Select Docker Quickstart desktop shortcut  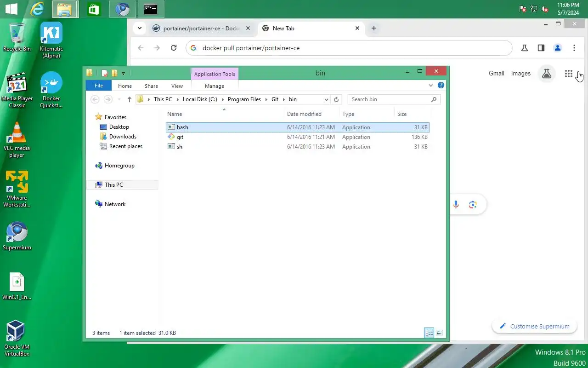pyautogui.click(x=51, y=90)
